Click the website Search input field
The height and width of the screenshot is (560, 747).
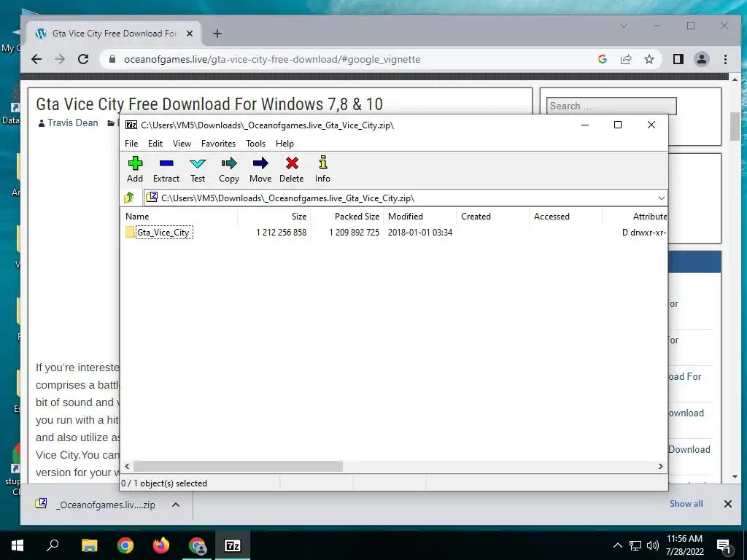(612, 106)
